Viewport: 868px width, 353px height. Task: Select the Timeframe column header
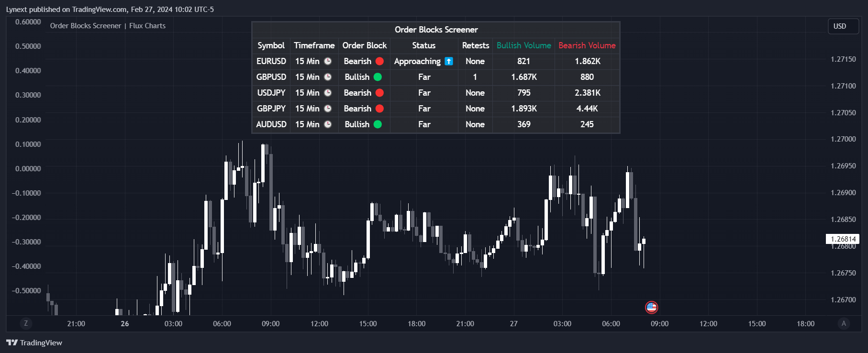[x=314, y=45]
